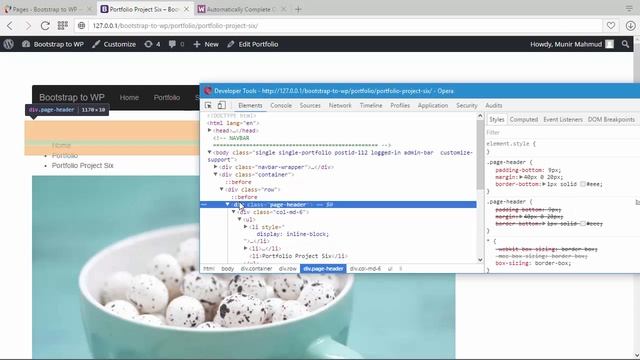
Task: Bookmark page with the heart icon
Action: click(611, 26)
